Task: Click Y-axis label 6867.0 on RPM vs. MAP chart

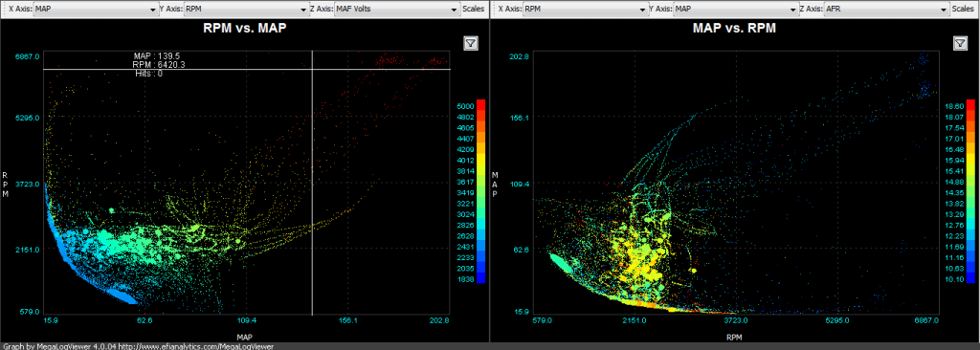Action: click(27, 56)
